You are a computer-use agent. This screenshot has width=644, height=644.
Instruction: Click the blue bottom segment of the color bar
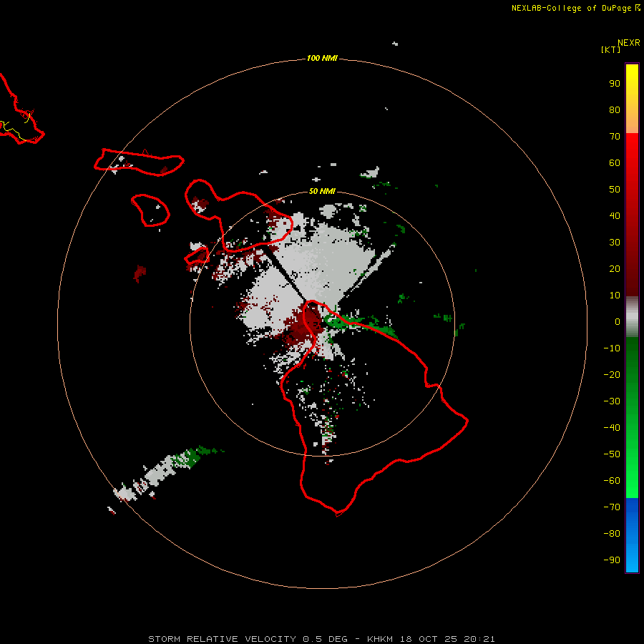(x=632, y=535)
